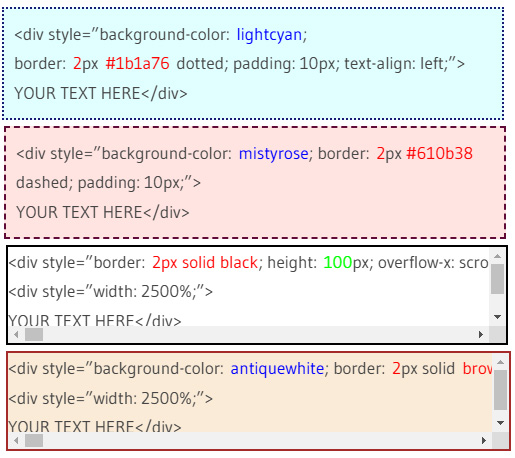
Task: Click right arrow of black-bordered box horizontal scrollbar
Action: point(481,334)
